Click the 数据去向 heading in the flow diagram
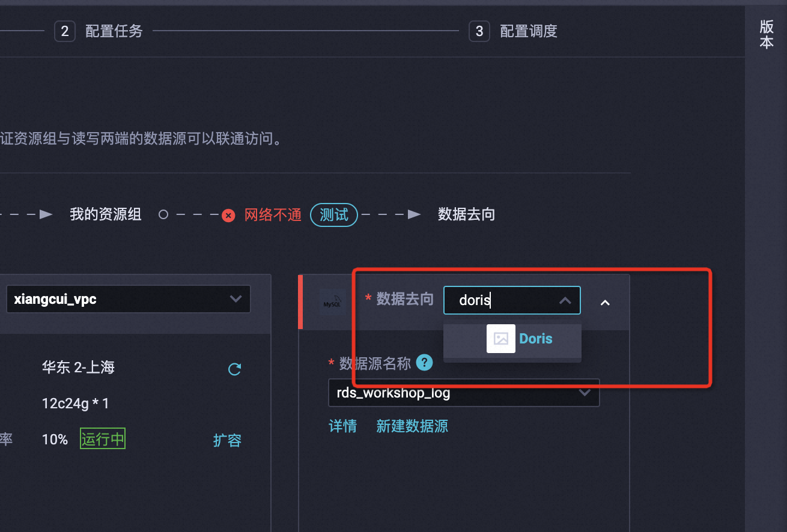Image resolution: width=787 pixels, height=532 pixels. point(466,214)
